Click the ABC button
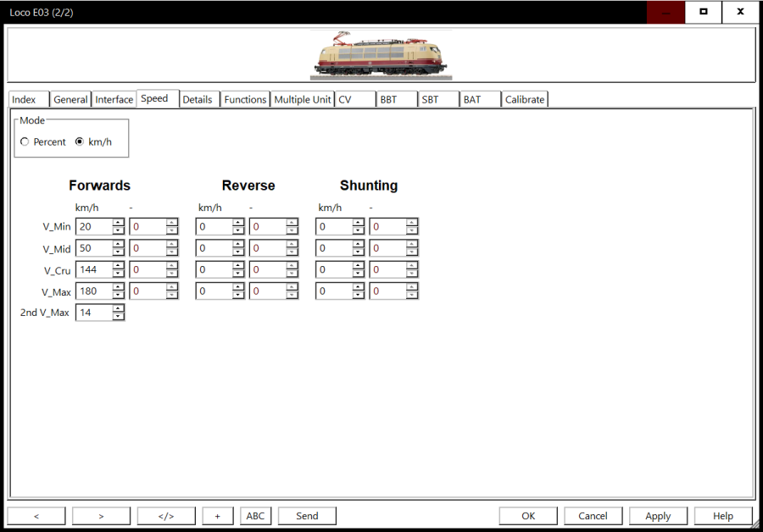Screen dimensions: 763x532 click(x=255, y=516)
